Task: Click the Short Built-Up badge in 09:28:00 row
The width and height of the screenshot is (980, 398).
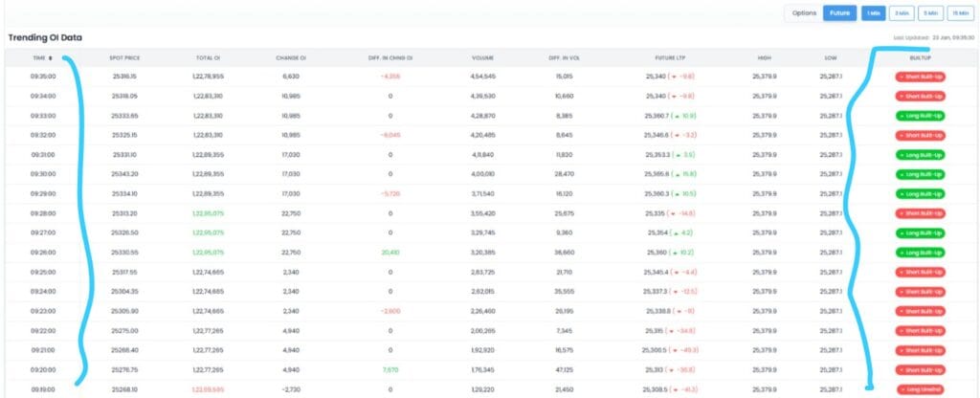Action: pos(920,213)
